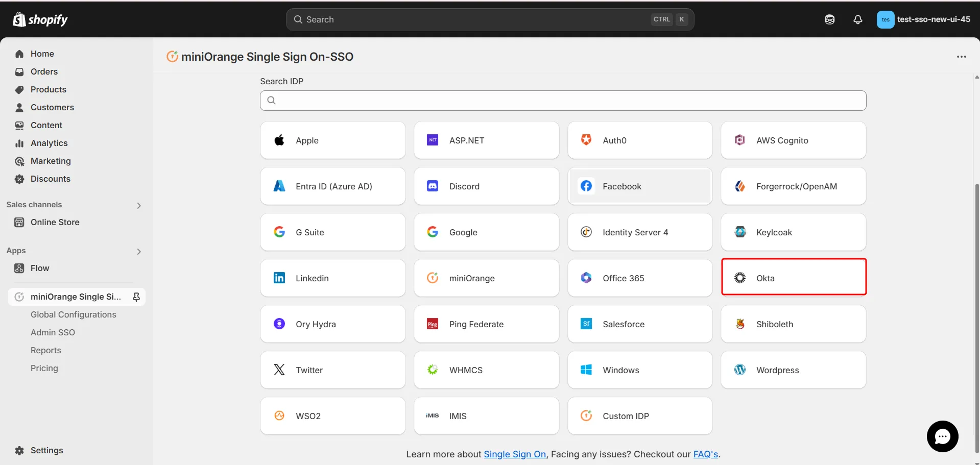Choose the Identity Server 4 icon
The height and width of the screenshot is (465, 980).
586,232
